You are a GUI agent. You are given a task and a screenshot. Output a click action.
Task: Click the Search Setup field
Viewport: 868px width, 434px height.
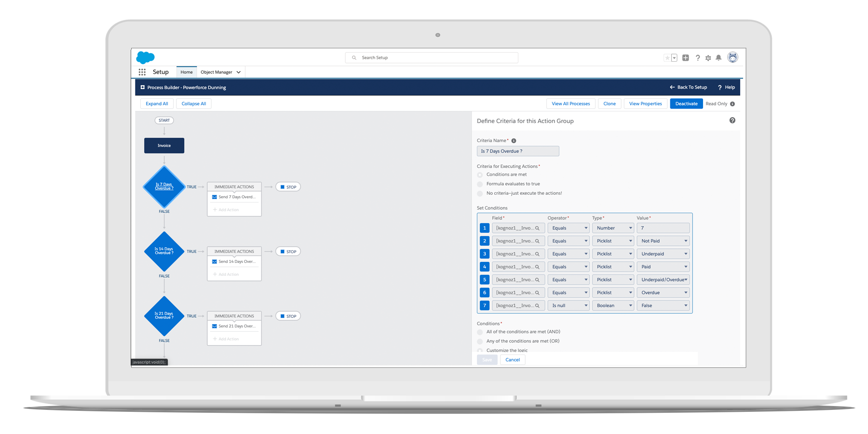[x=432, y=58]
